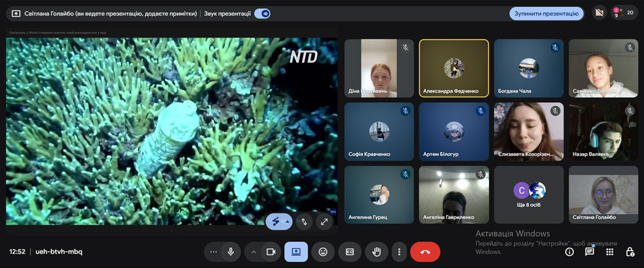The width and height of the screenshot is (644, 268).
Task: Open the audio options ellipsis menu
Action: pos(213,251)
